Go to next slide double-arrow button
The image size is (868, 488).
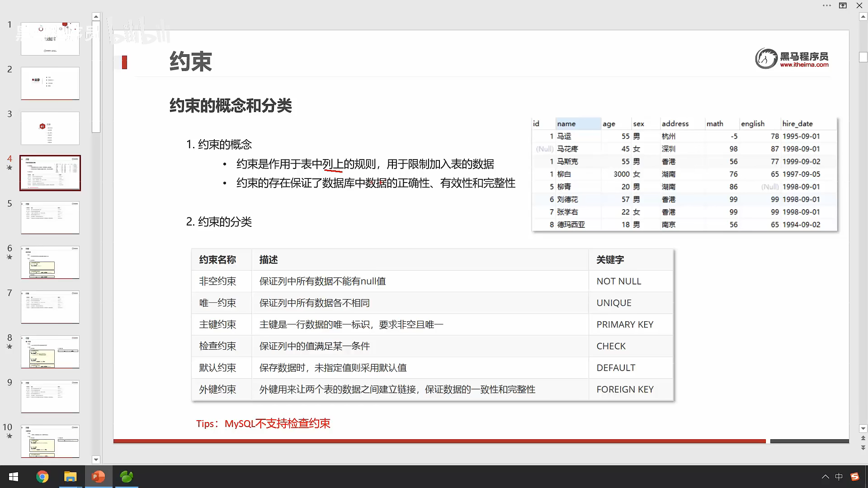[x=863, y=447]
